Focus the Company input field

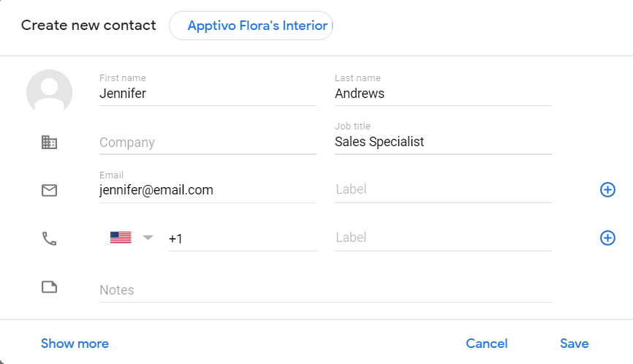(208, 143)
